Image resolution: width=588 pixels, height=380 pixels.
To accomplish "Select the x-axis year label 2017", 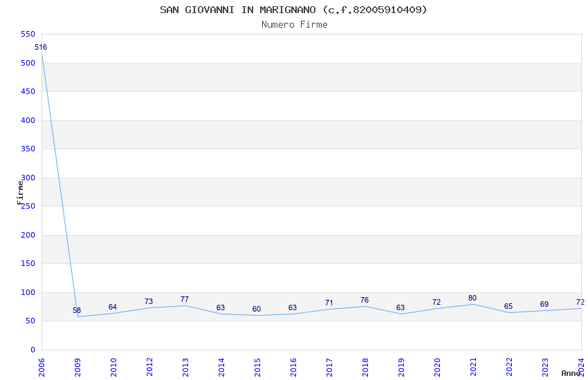I will [329, 368].
